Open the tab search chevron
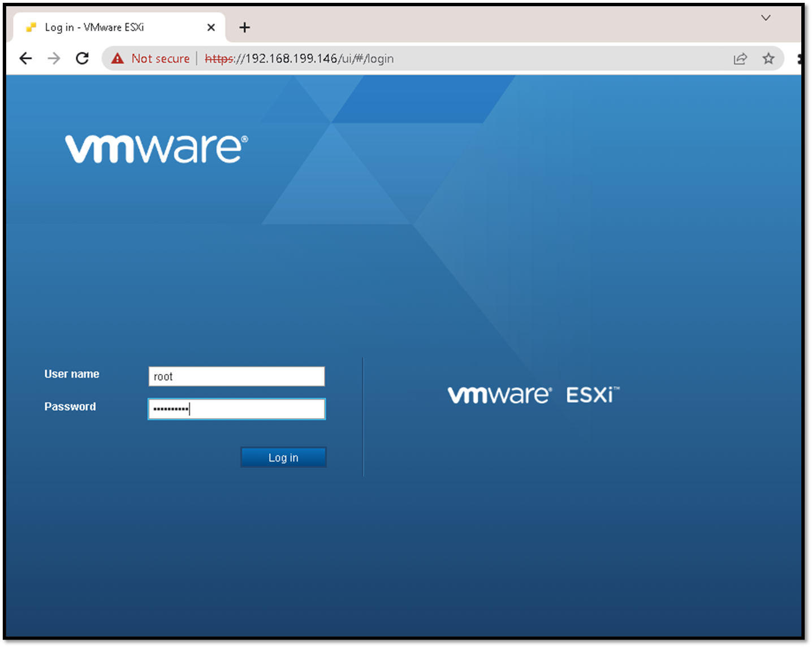The width and height of the screenshot is (812, 647). 765,18
